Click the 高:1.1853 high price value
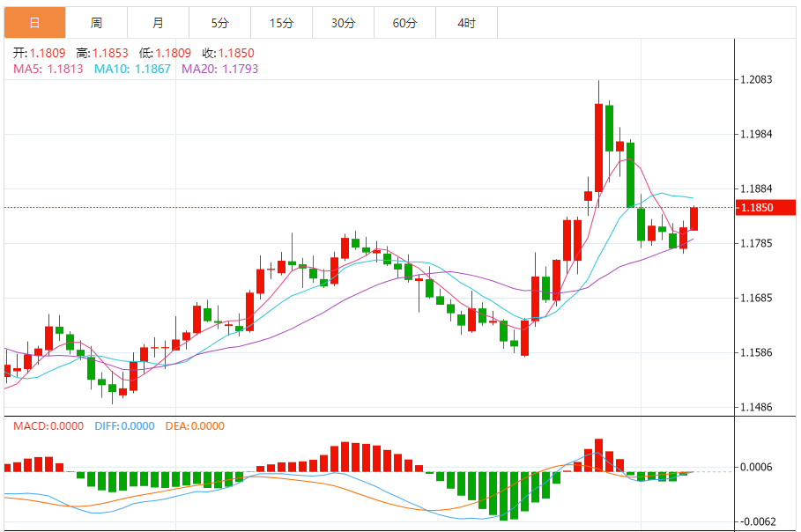The width and height of the screenshot is (801, 532). [102, 53]
